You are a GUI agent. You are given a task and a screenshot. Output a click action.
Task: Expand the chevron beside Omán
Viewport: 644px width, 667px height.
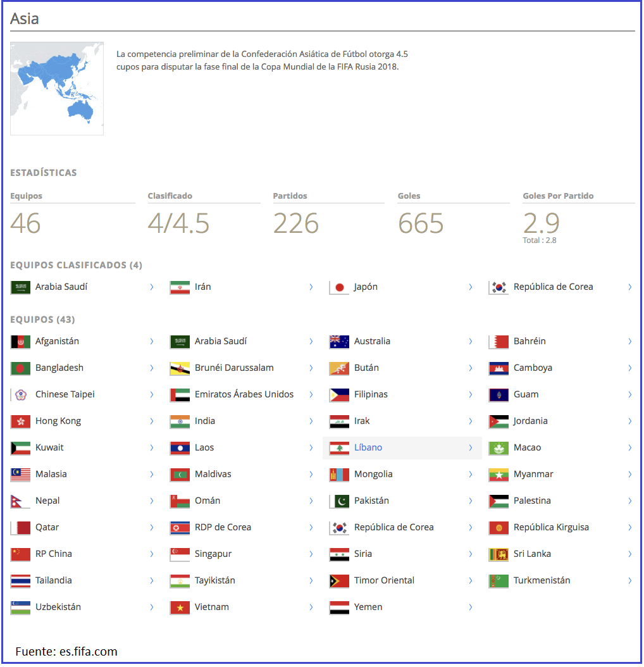click(311, 501)
